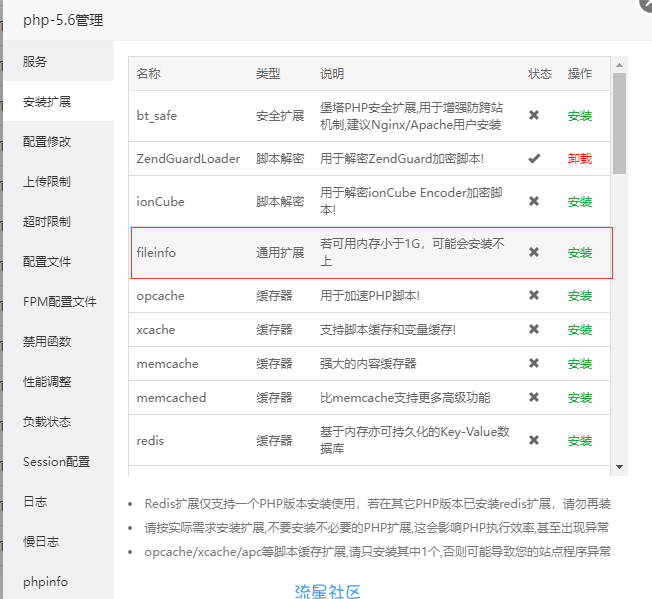Viewport: 652px width, 599px height.
Task: Click the 支持脚本缓存和变量缓存! description
Action: click(x=388, y=330)
